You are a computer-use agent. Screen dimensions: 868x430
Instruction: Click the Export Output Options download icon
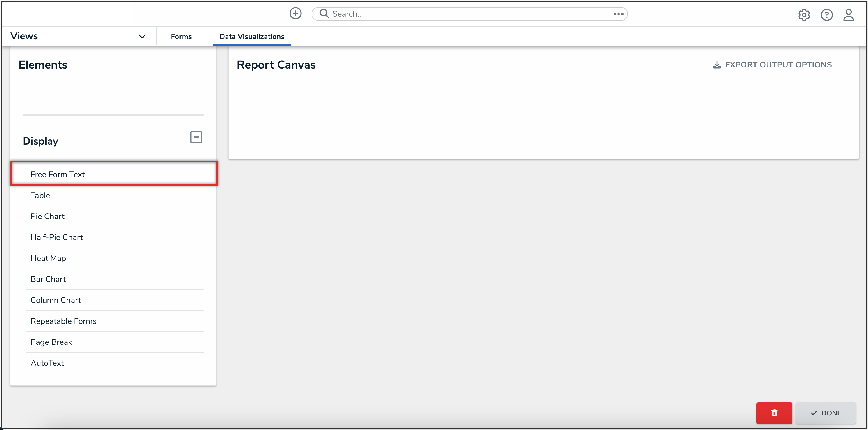(717, 65)
